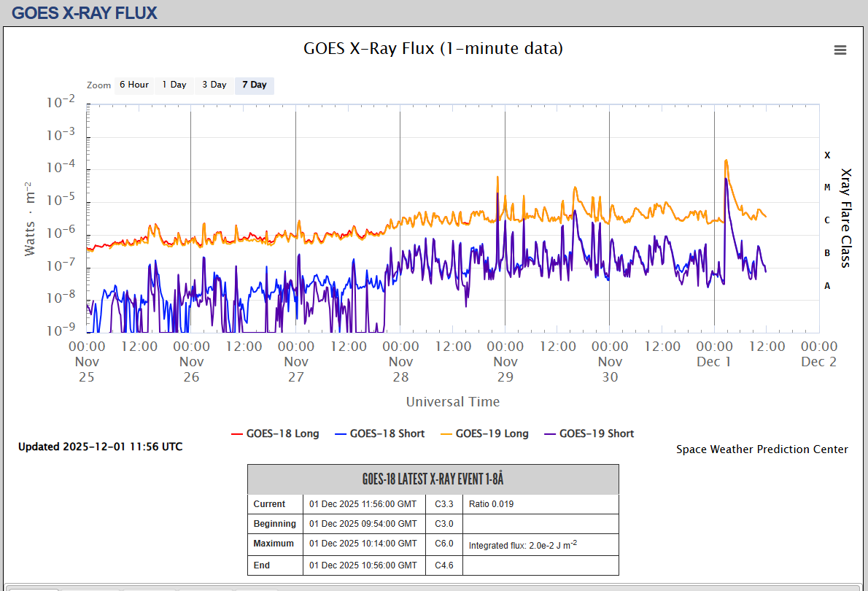Select the Maximum row C6.0 cell

coord(444,544)
